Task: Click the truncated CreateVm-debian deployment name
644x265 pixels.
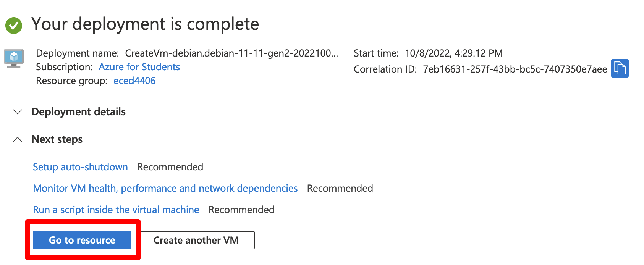Action: [231, 53]
